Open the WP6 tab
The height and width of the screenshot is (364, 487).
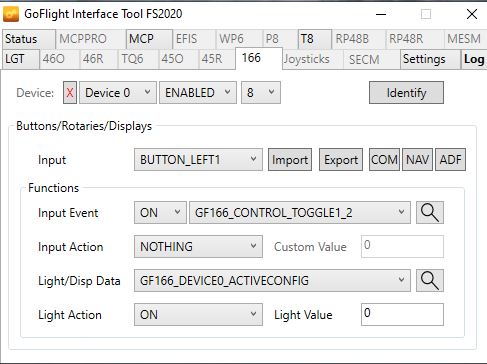pos(239,39)
